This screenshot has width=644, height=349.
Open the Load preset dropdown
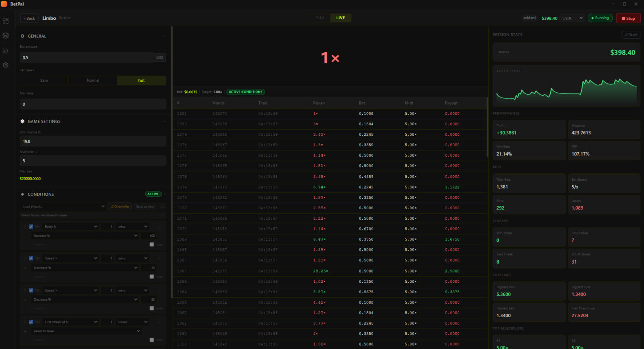tap(63, 206)
